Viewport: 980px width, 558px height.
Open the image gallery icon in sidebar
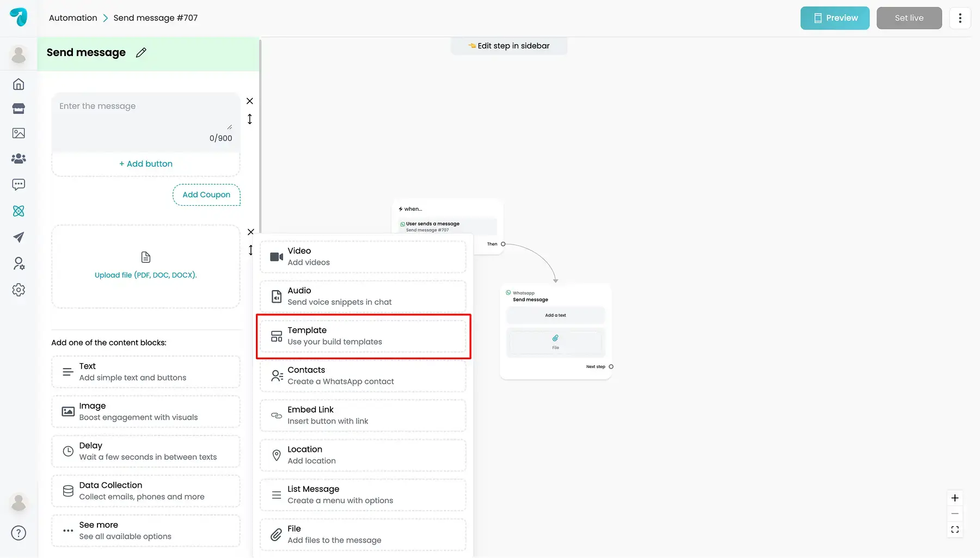19,133
